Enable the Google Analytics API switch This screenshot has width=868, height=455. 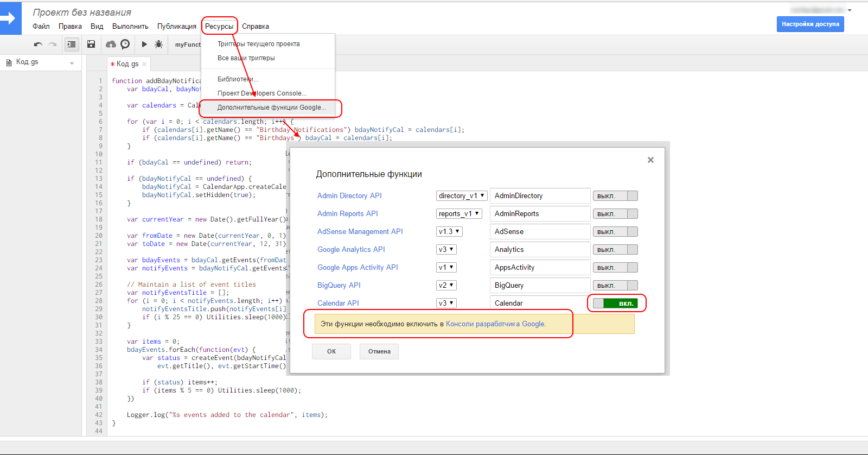tap(615, 250)
